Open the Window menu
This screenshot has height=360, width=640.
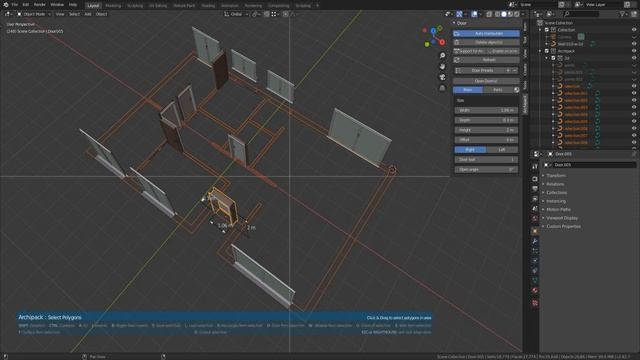pos(57,4)
